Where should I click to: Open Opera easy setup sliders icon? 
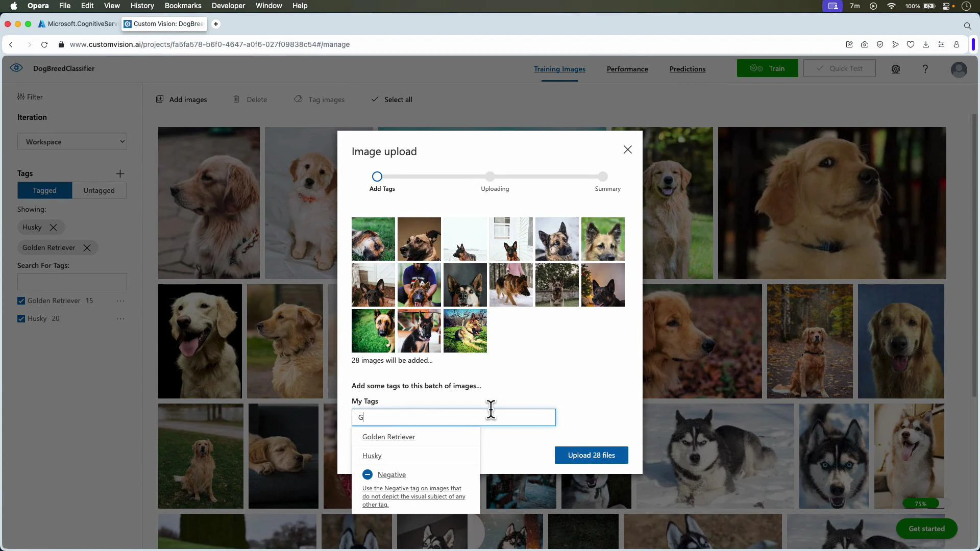coord(941,44)
